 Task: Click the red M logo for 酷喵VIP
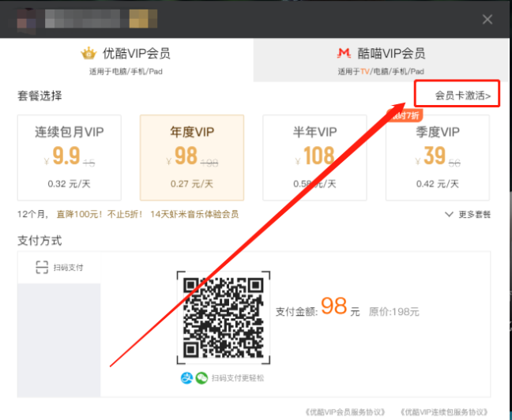coord(344,54)
